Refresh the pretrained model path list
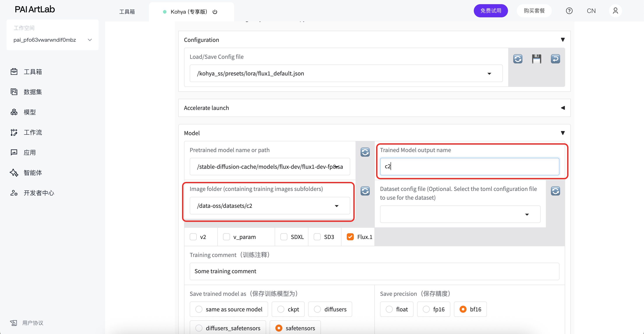 click(365, 152)
